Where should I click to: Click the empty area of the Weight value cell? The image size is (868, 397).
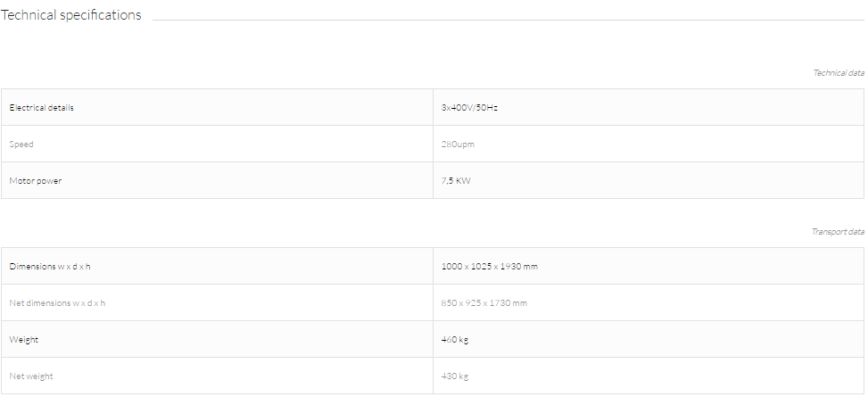coord(665,339)
